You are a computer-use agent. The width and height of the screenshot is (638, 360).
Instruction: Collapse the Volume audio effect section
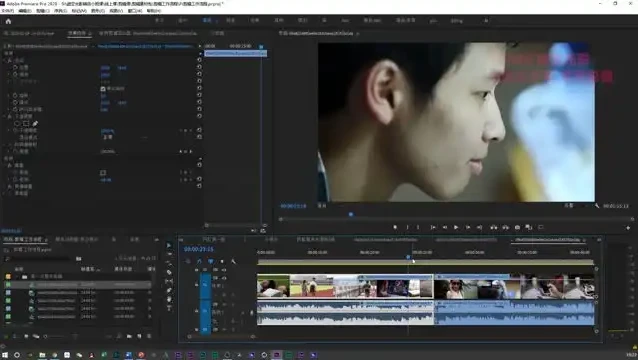(x=5, y=165)
